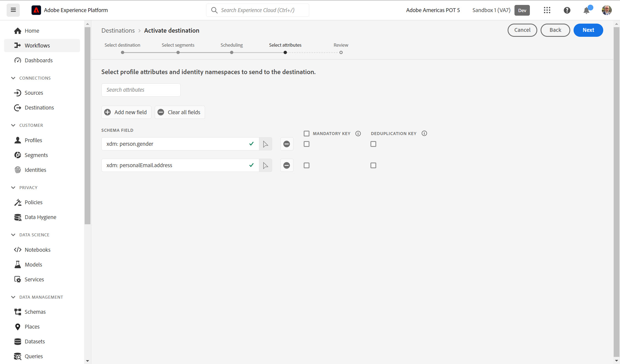The height and width of the screenshot is (364, 620).
Task: Remove the person.gender field row
Action: tap(287, 144)
